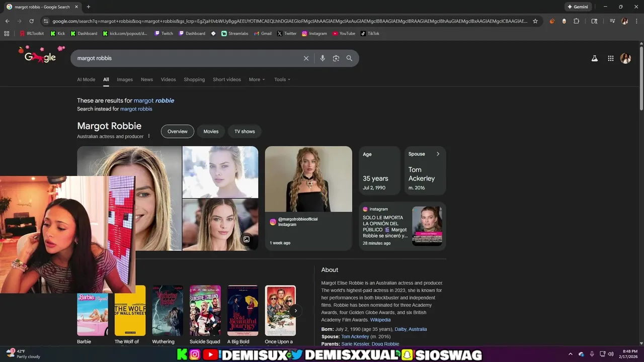Open @margotrobbieofficial Instagram post card

point(308,198)
